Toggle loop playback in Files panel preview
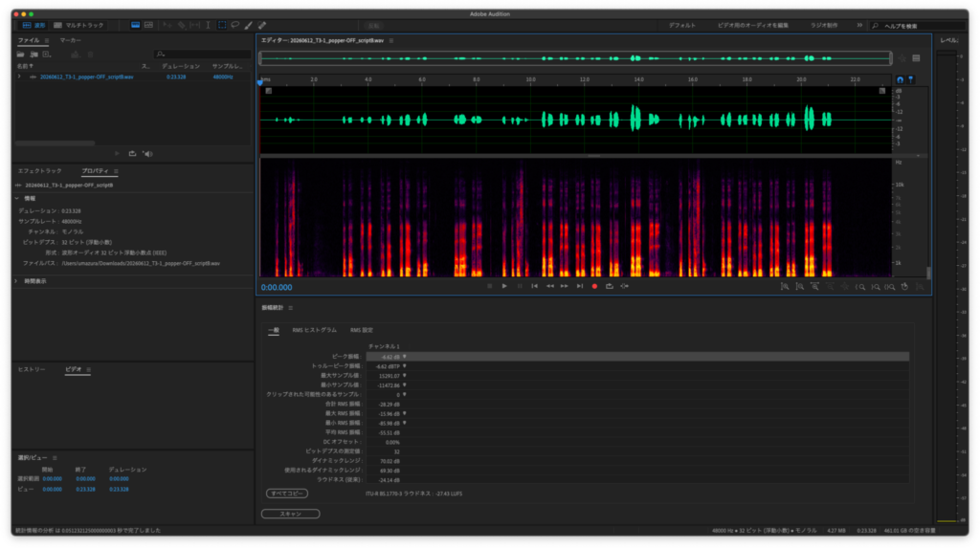 coord(132,154)
